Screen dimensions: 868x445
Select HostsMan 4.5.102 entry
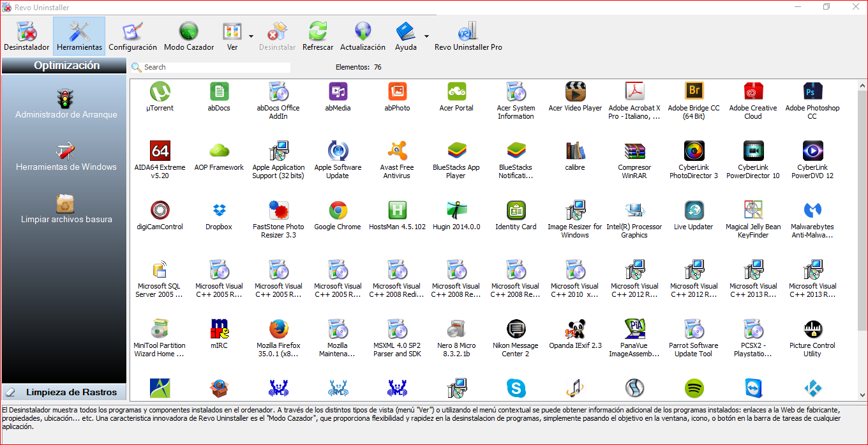point(397,216)
